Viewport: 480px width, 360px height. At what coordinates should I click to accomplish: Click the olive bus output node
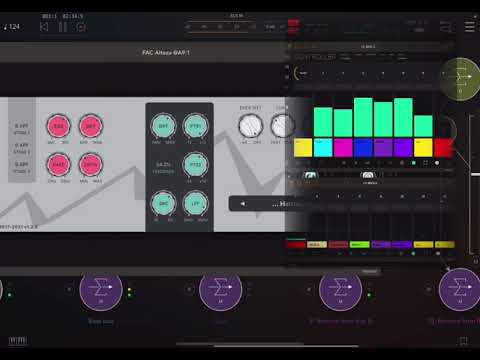click(x=460, y=79)
